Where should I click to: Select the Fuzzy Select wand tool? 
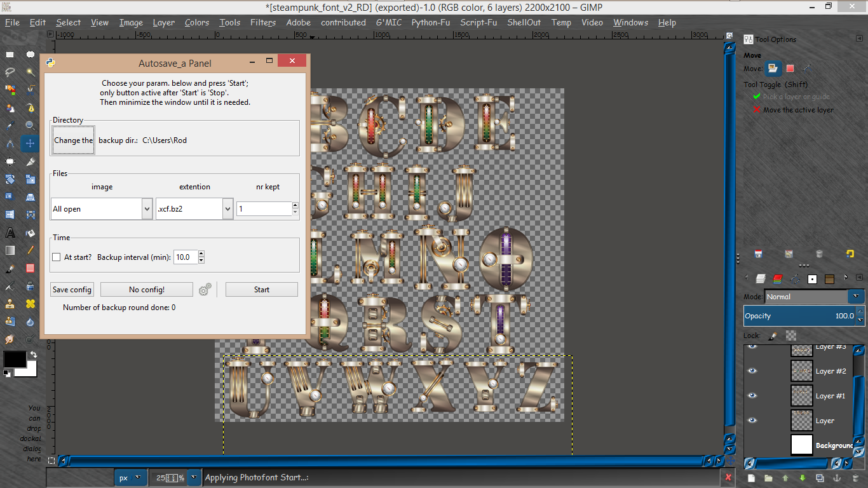click(x=31, y=72)
